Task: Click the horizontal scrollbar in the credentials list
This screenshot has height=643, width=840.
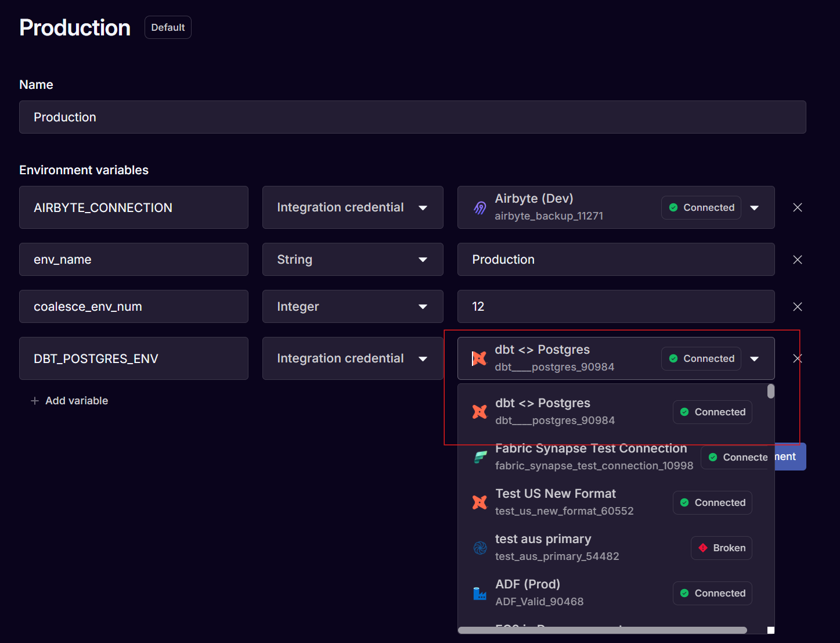Action: pyautogui.click(x=603, y=630)
